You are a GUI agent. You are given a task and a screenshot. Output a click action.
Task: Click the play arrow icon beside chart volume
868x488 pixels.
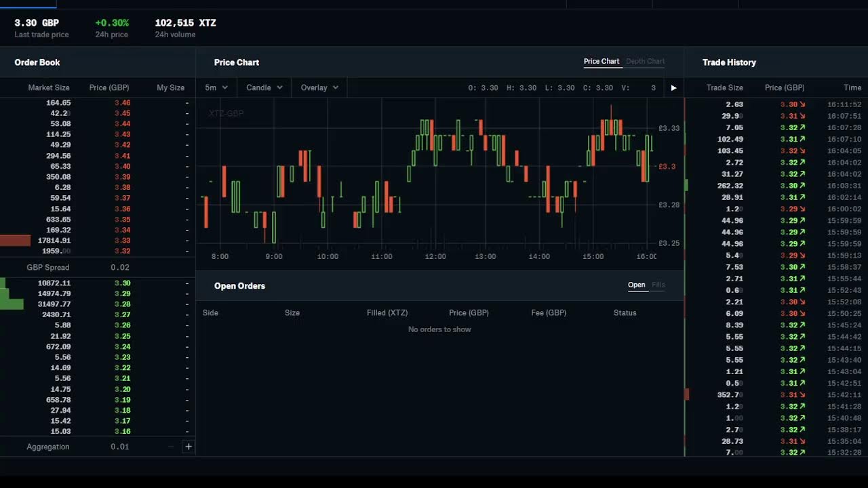tap(673, 87)
